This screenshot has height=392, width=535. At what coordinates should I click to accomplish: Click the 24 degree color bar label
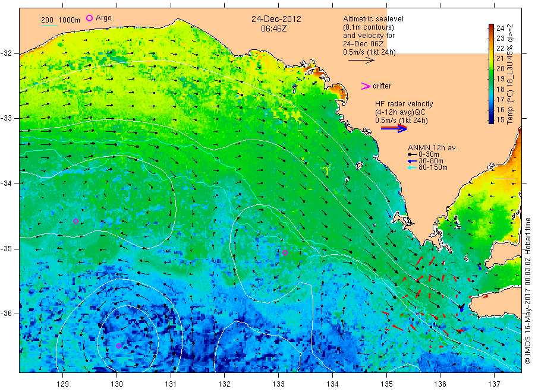pos(500,28)
